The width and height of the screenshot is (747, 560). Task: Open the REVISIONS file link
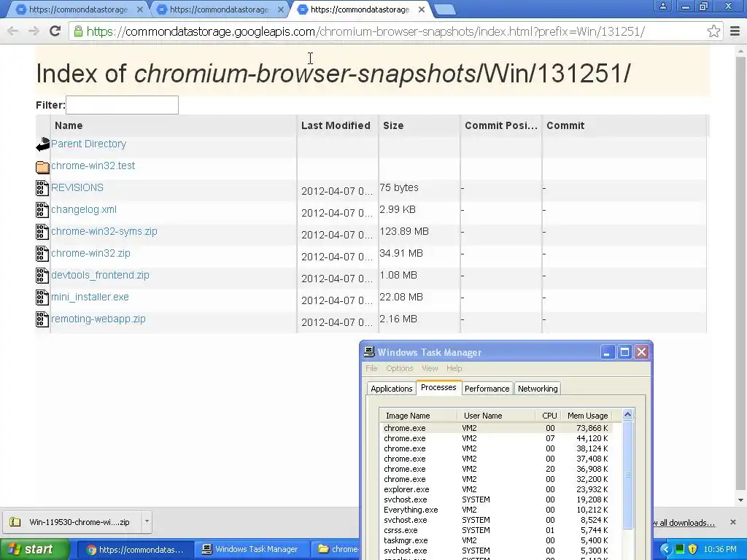click(77, 187)
